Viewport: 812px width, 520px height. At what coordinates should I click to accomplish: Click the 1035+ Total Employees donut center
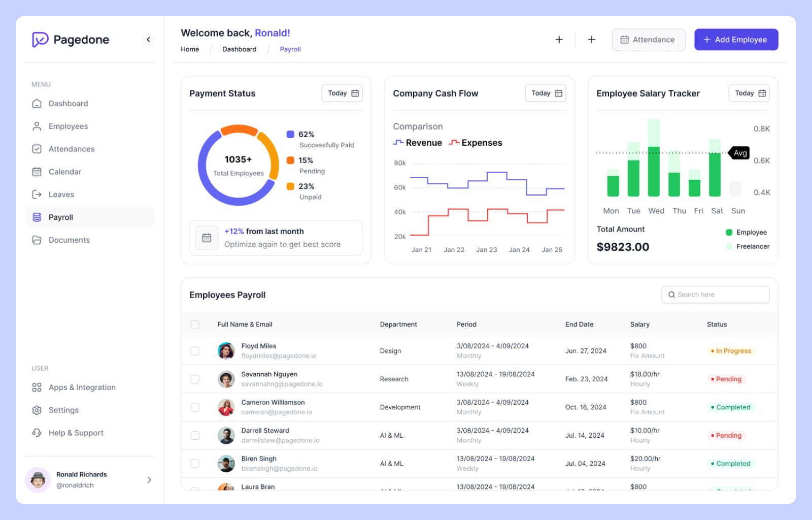[x=238, y=166]
